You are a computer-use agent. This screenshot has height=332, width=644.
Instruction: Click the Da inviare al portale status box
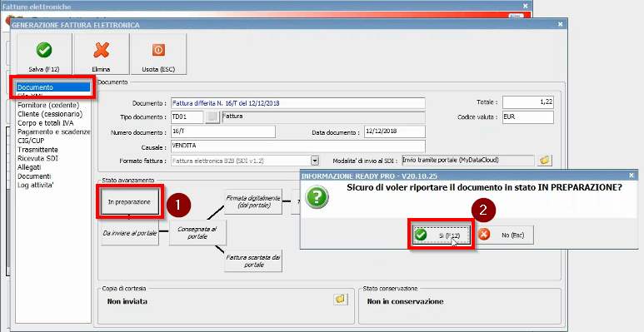coord(130,233)
